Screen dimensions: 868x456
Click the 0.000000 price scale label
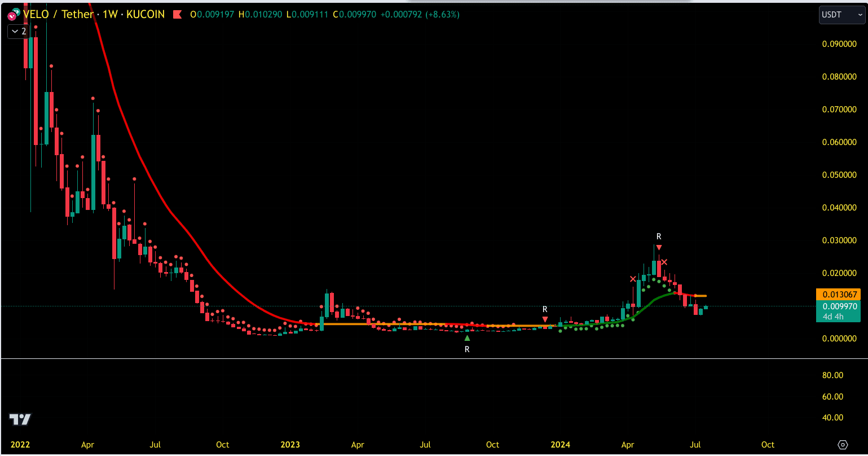(840, 339)
